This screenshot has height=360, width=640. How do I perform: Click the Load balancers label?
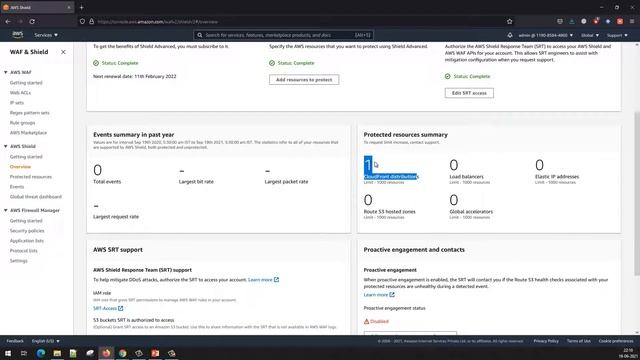(466, 177)
